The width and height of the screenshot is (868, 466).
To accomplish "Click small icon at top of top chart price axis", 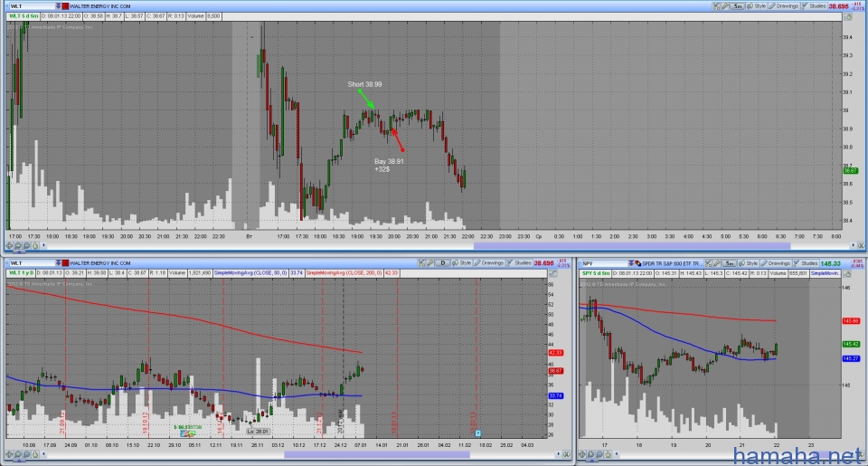I will pos(847,16).
